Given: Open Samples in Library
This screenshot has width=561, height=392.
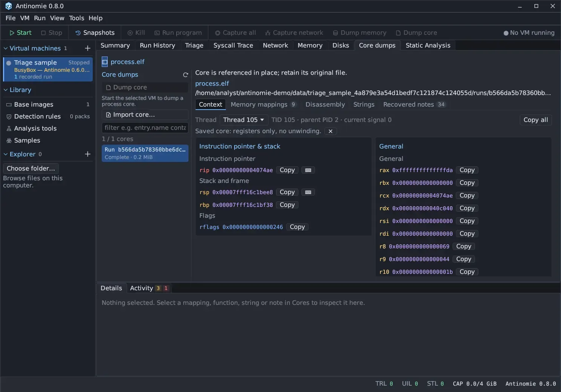Looking at the screenshot, I should tap(48, 140).
